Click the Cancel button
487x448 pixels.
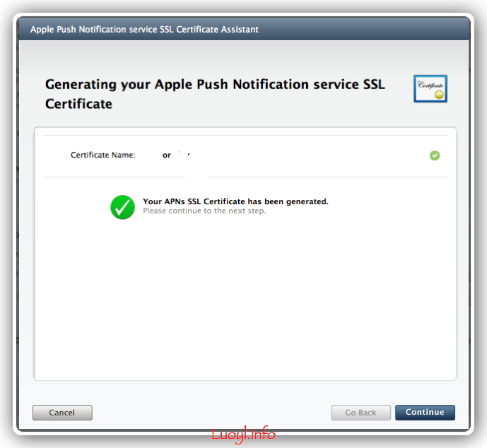coord(62,413)
